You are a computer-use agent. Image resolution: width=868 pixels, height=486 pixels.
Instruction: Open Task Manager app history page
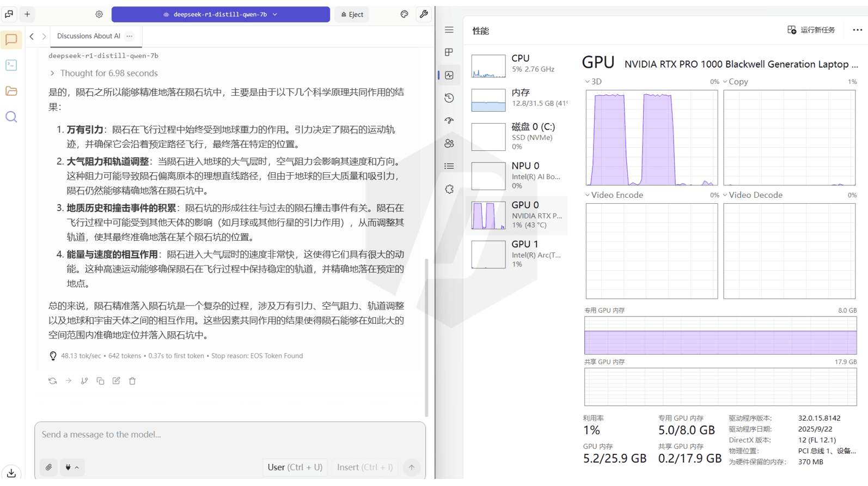click(449, 98)
